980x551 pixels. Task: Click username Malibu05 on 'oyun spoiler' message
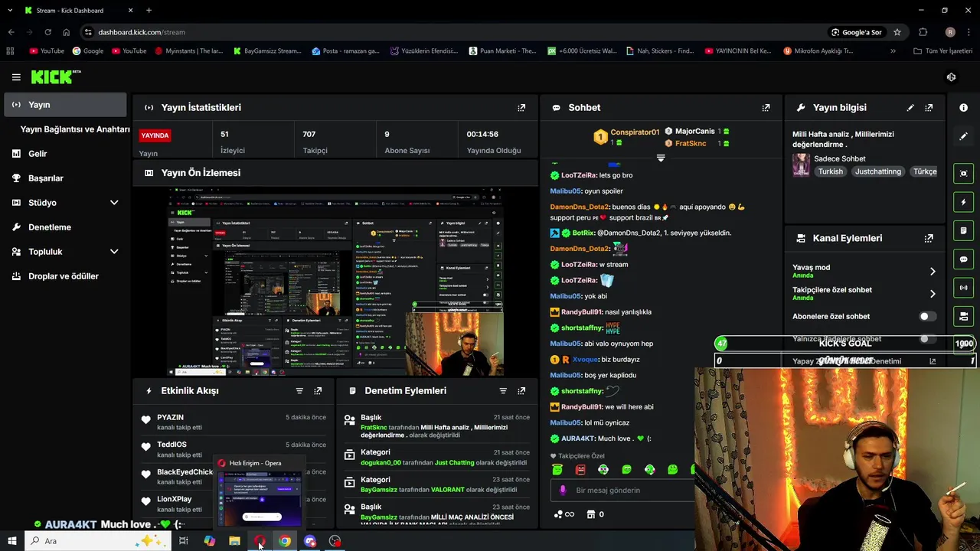(565, 191)
